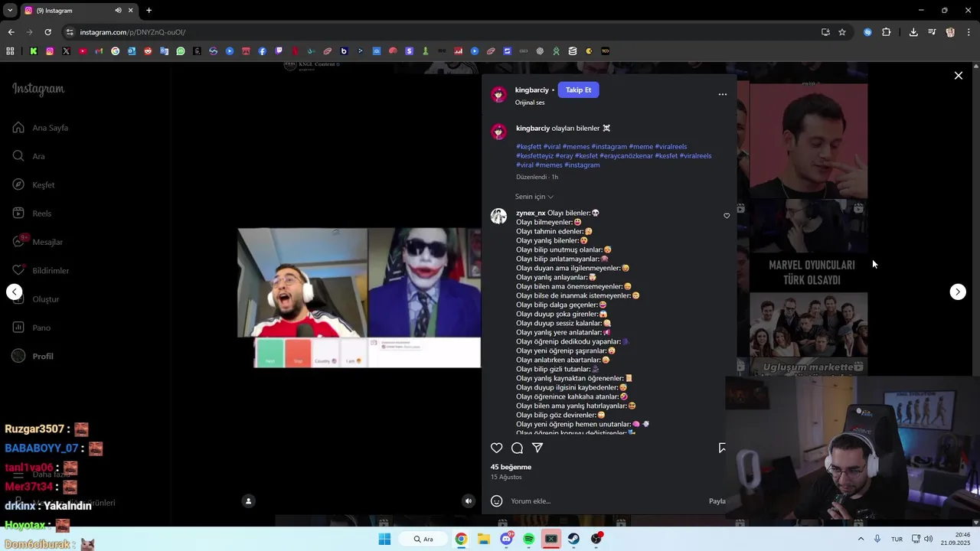Open the tab search dropdown arrow
The height and width of the screenshot is (551, 980).
click(x=9, y=11)
